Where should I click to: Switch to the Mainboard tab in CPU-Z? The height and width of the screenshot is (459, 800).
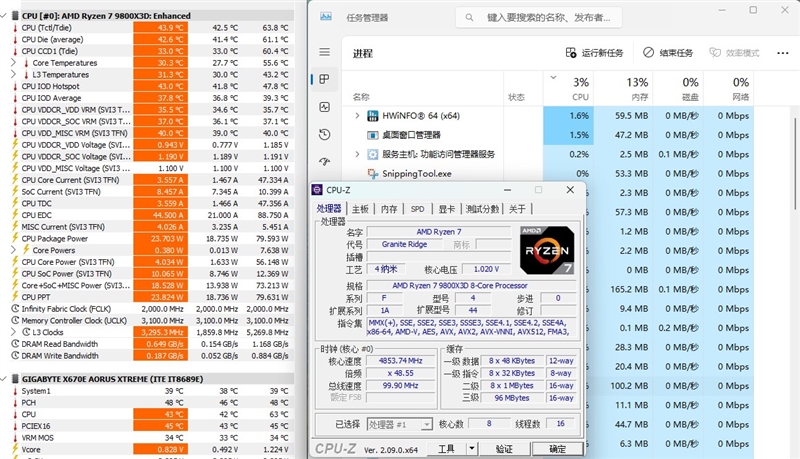(360, 209)
